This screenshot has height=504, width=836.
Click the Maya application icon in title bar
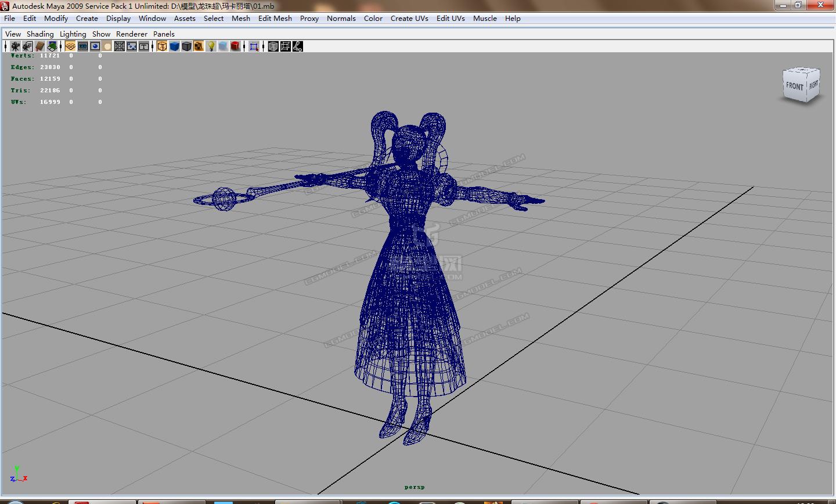pyautogui.click(x=5, y=6)
